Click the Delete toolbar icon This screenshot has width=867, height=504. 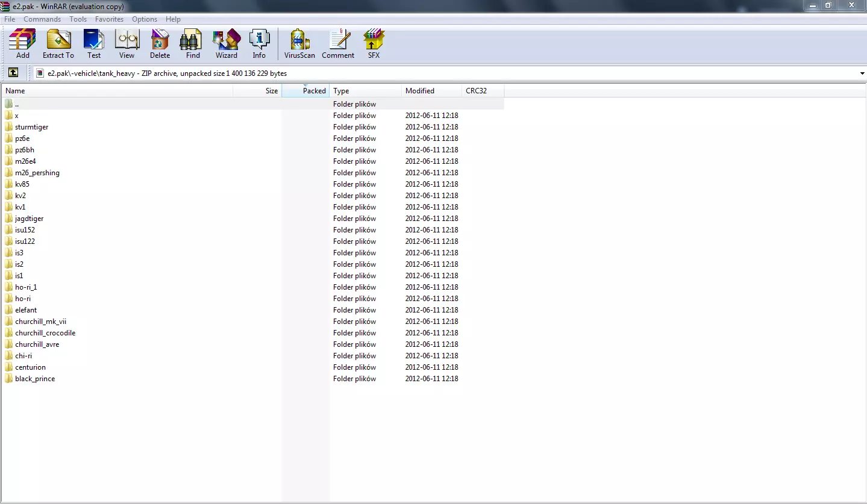pos(160,44)
